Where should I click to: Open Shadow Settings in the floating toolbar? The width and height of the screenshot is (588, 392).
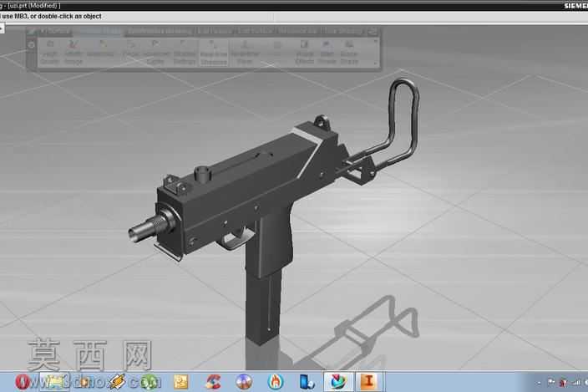(184, 53)
